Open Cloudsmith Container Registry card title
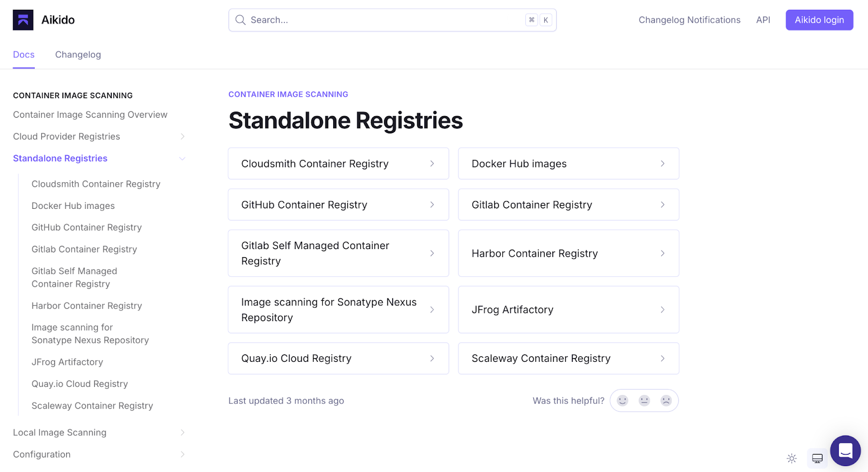 [315, 163]
